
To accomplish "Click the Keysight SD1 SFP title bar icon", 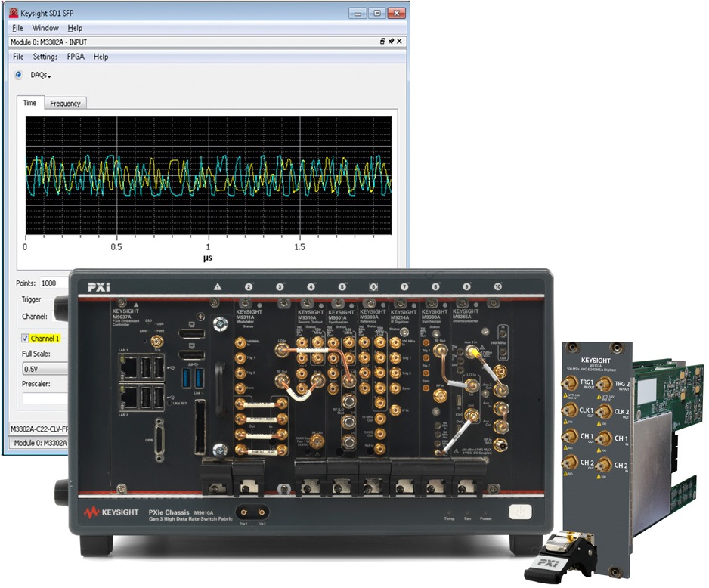I will [x=13, y=13].
